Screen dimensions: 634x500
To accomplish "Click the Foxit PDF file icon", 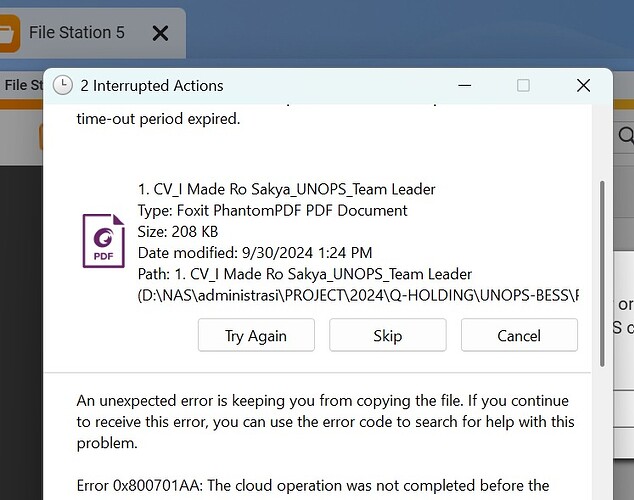I will [104, 241].
